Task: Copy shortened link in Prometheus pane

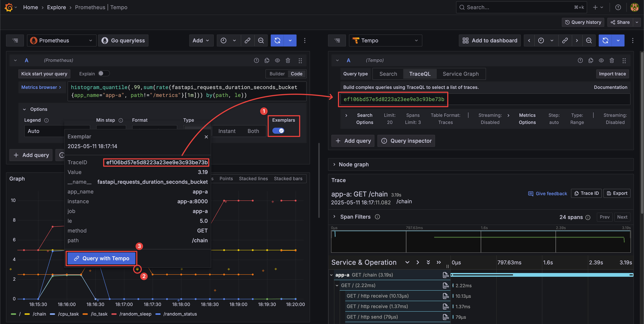Action: point(247,40)
